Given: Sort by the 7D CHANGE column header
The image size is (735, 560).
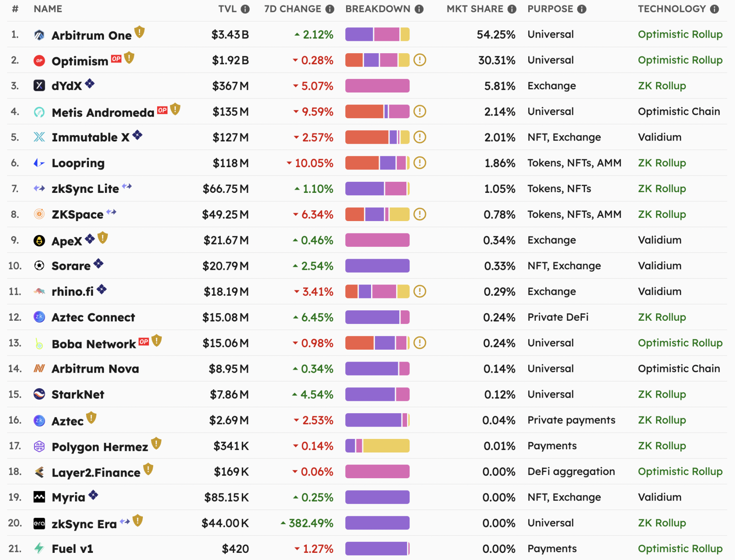Looking at the screenshot, I should [292, 9].
